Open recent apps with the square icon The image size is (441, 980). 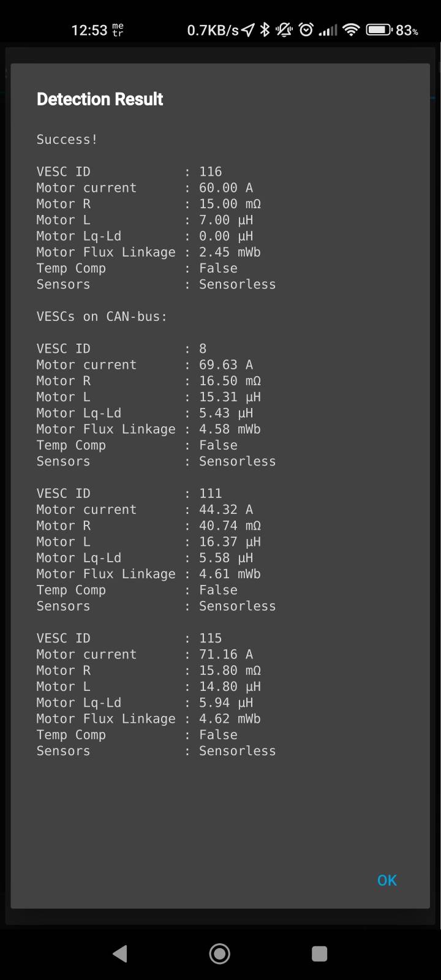click(x=319, y=954)
